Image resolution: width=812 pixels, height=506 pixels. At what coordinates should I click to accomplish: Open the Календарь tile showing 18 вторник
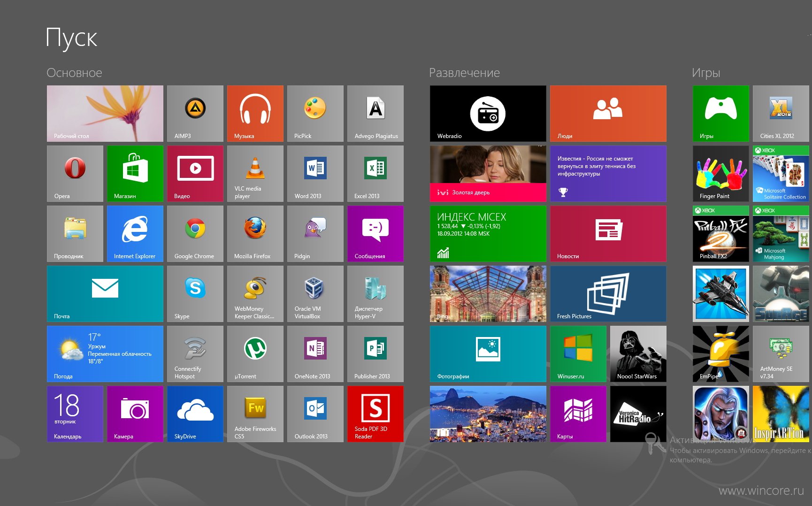[75, 414]
